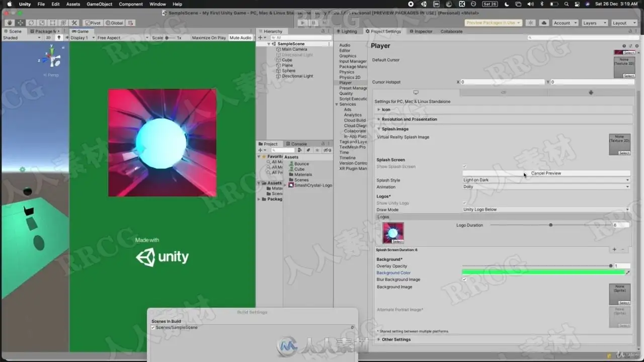The width and height of the screenshot is (644, 362).
Task: Click Preview Packages in Use button
Action: point(493,23)
